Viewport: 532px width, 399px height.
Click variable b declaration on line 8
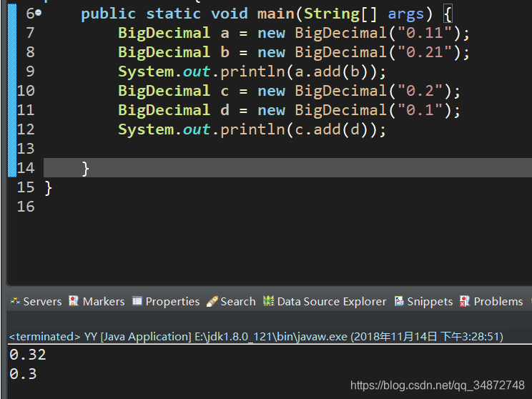point(225,52)
